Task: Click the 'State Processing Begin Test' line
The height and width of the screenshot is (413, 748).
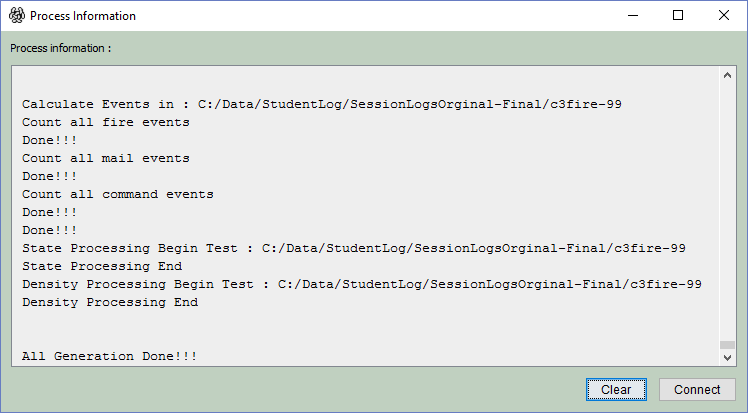Action: 354,248
